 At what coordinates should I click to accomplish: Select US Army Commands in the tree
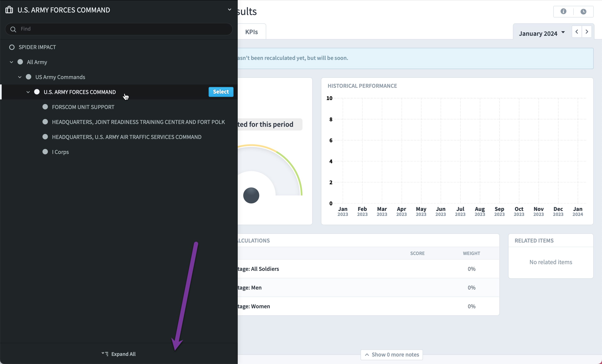click(60, 77)
